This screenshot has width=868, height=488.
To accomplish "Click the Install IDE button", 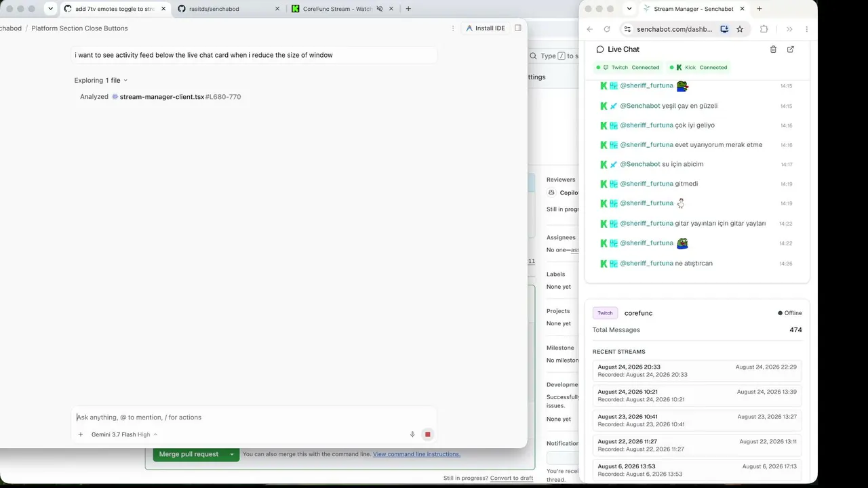I will (485, 28).
